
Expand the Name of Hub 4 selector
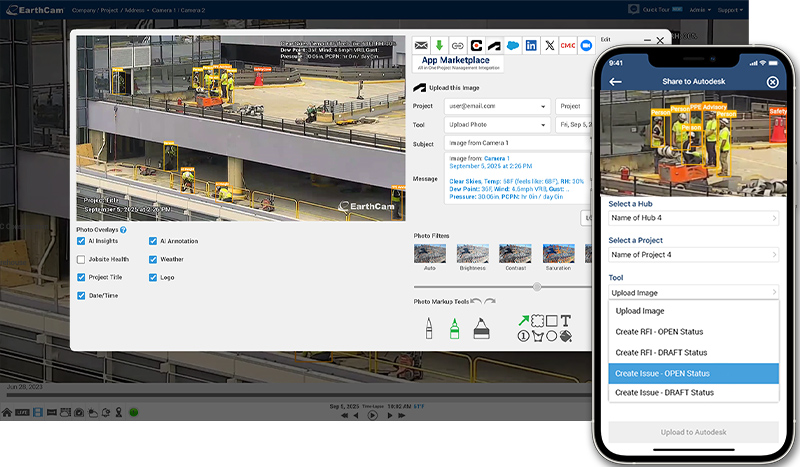694,218
